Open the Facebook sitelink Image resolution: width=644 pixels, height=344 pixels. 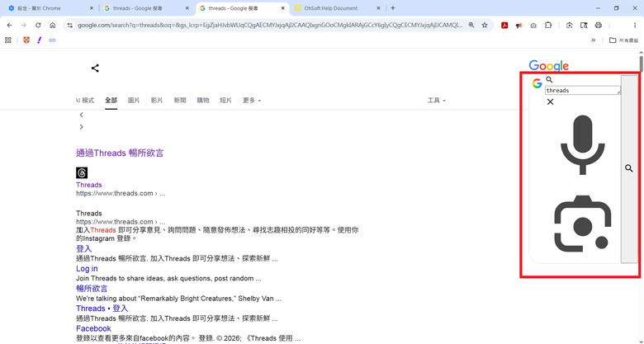pyautogui.click(x=93, y=328)
